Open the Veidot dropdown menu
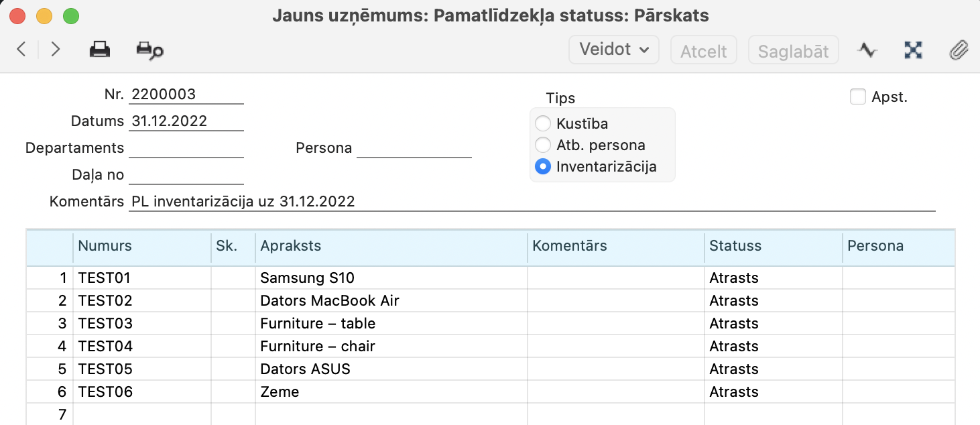The width and height of the screenshot is (980, 425). tap(613, 50)
